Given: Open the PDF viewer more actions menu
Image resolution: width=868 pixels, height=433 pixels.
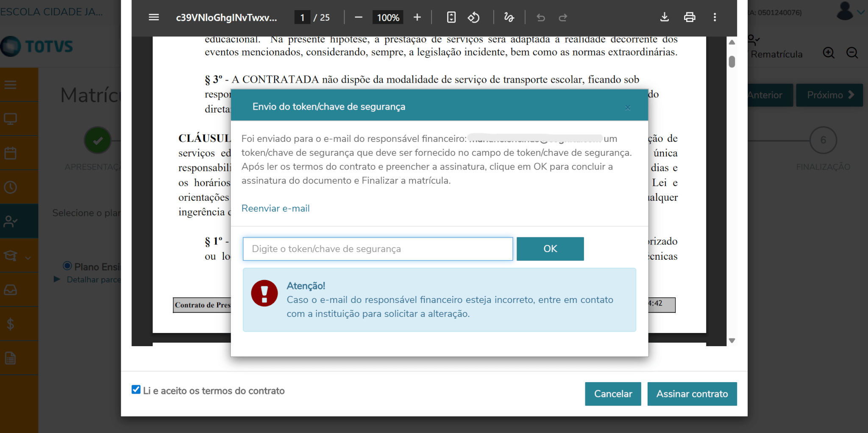Looking at the screenshot, I should 715,17.
